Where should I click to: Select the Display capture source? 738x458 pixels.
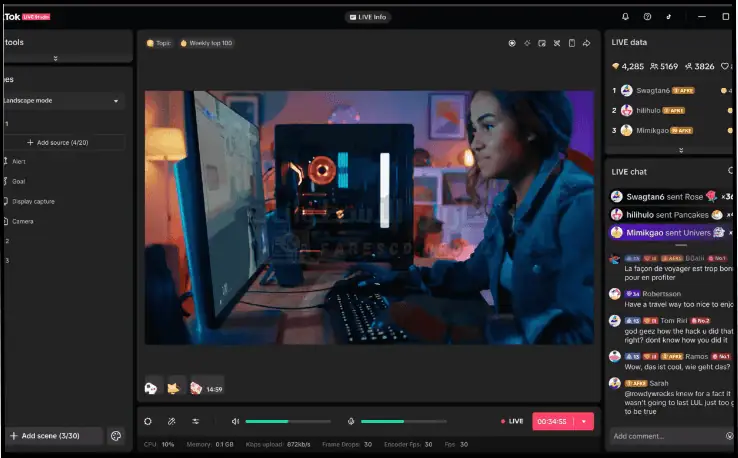click(33, 201)
